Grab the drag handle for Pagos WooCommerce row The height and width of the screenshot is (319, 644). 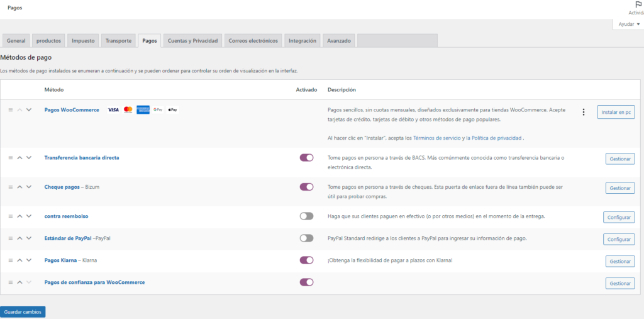point(11,109)
